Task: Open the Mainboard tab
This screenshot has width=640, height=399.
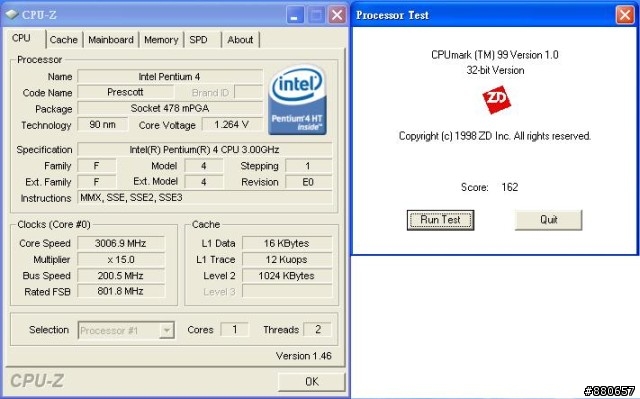Action: 111,40
